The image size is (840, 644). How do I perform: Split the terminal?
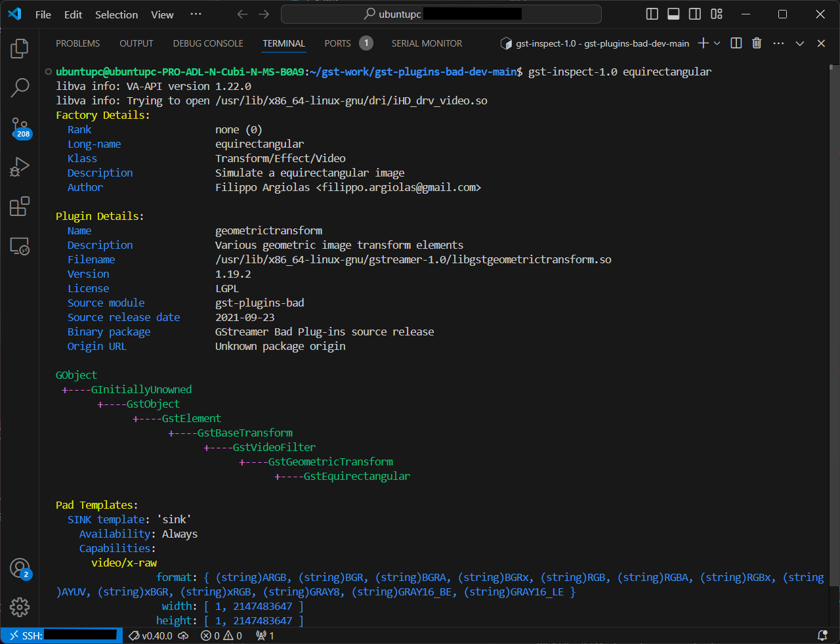tap(736, 43)
